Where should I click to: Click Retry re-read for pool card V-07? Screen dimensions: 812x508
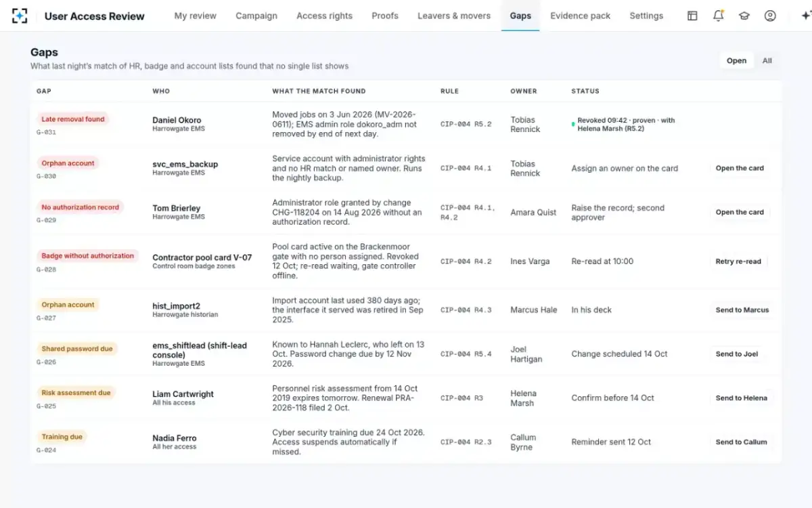click(738, 261)
